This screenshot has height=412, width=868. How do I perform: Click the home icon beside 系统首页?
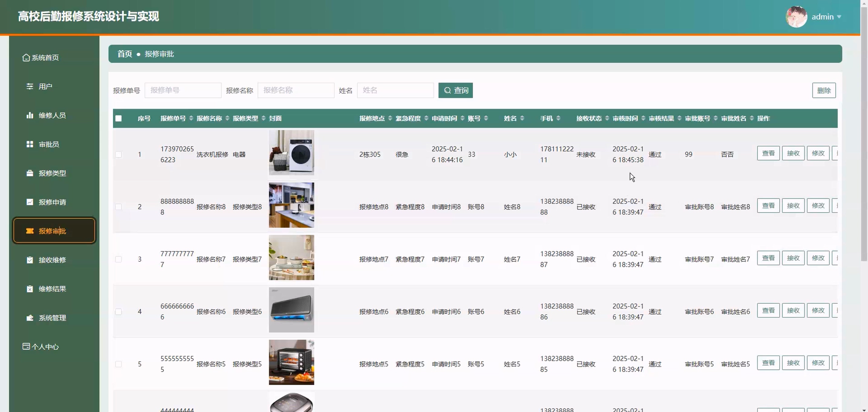(26, 57)
